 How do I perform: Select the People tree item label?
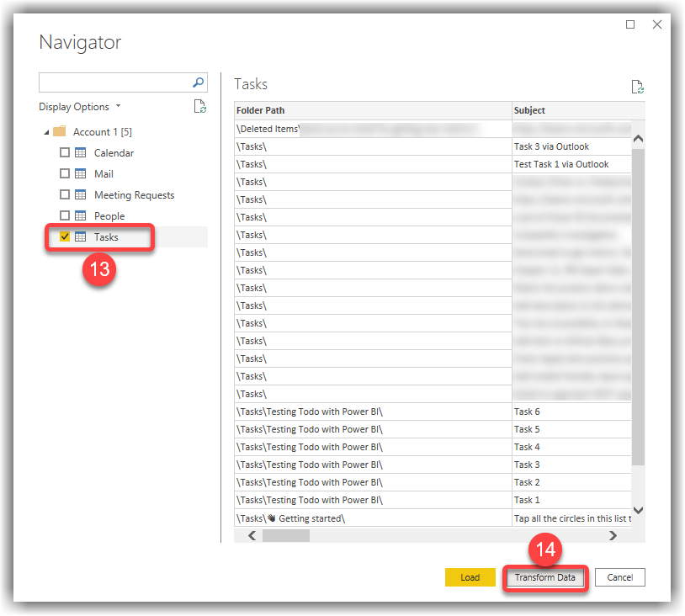click(109, 215)
